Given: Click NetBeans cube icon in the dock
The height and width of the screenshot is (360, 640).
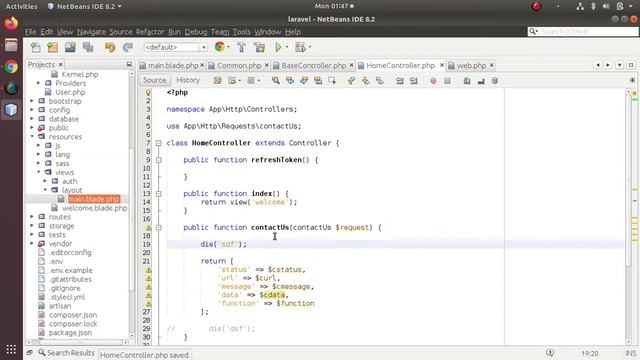Looking at the screenshot, I should tap(11, 110).
